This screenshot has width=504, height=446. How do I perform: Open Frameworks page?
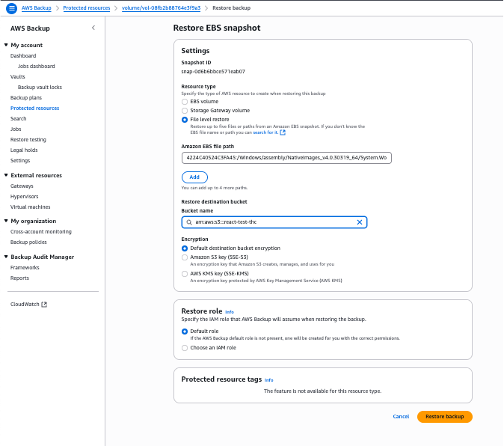tap(25, 268)
